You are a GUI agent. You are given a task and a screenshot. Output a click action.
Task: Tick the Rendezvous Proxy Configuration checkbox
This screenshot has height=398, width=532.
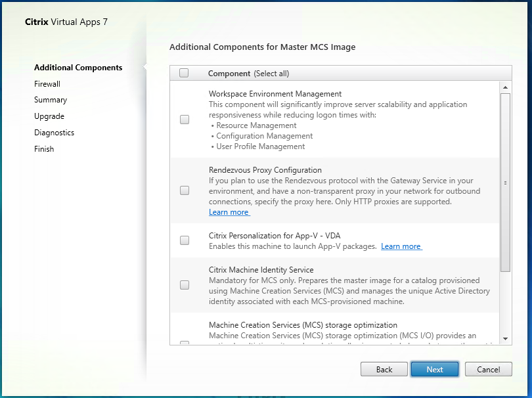pyautogui.click(x=185, y=190)
